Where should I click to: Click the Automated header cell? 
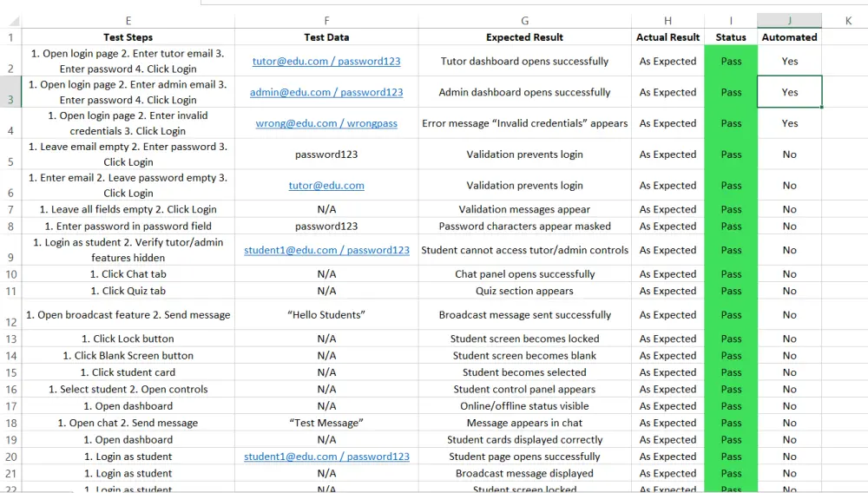click(789, 37)
